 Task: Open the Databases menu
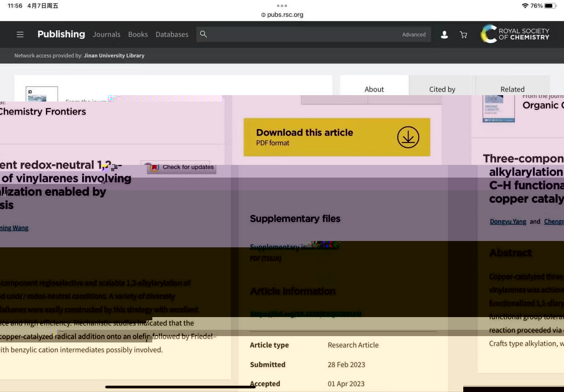172,34
